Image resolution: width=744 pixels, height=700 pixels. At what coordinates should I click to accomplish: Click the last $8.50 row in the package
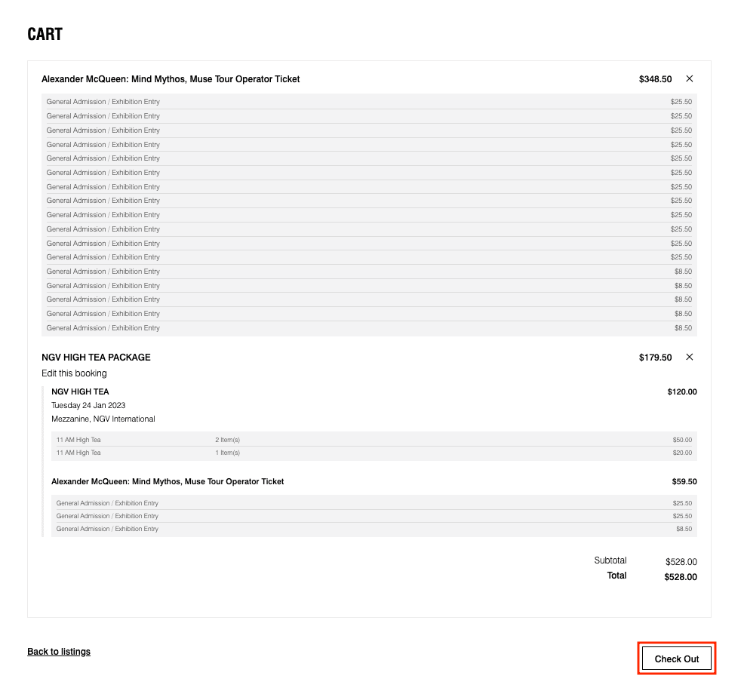(374, 529)
